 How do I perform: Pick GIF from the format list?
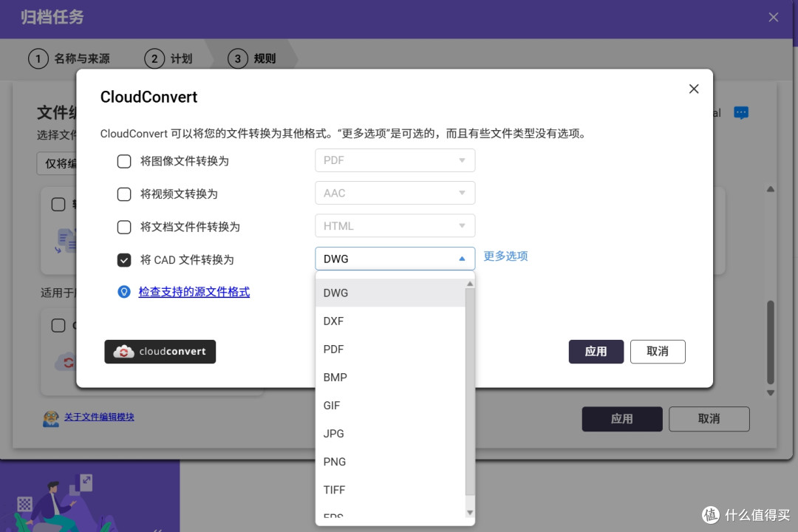coord(390,405)
